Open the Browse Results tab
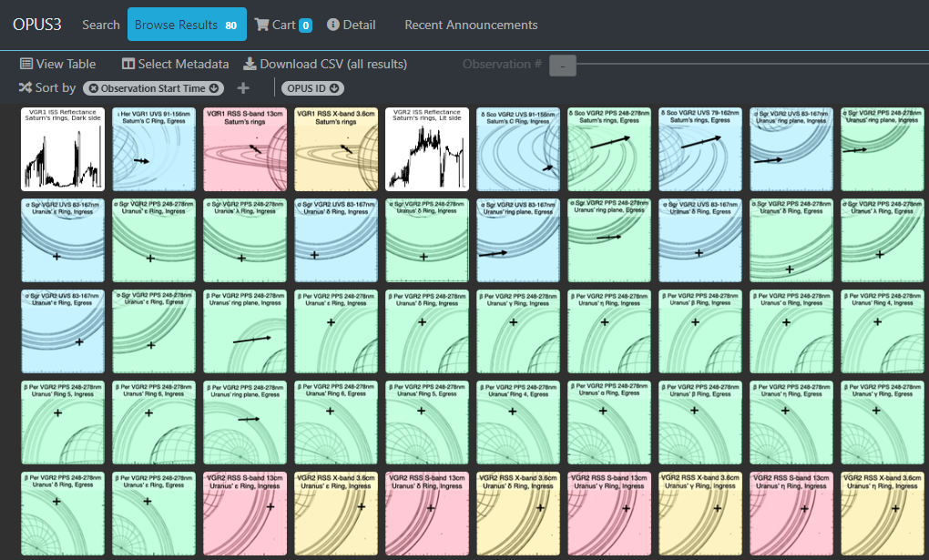Viewport: 929px width, 560px height. pos(187,25)
